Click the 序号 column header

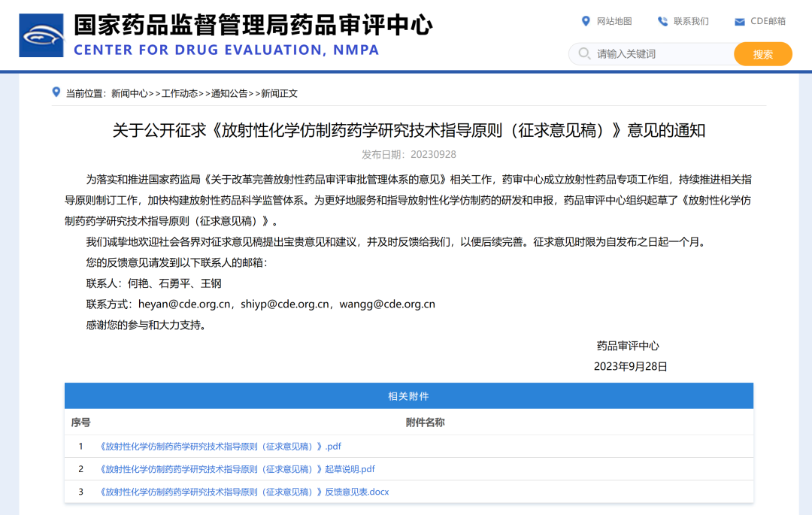[80, 423]
